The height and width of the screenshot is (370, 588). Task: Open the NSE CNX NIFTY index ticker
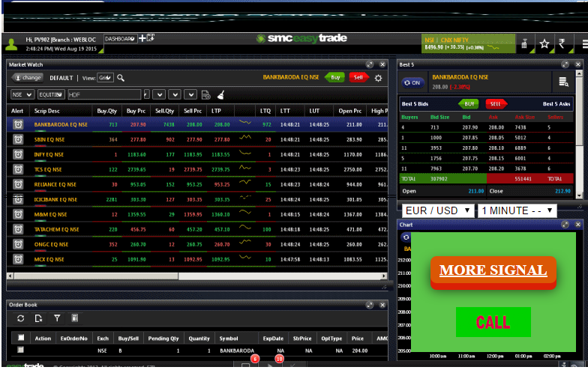(468, 43)
